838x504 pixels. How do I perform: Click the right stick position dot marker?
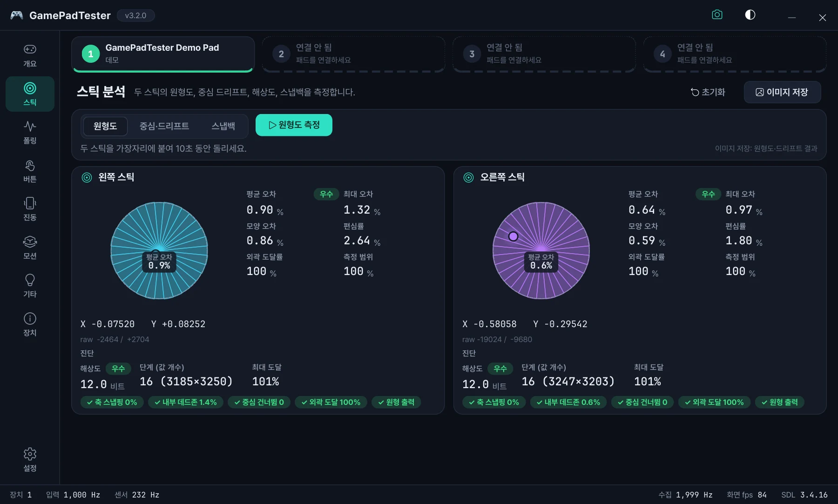click(x=513, y=236)
